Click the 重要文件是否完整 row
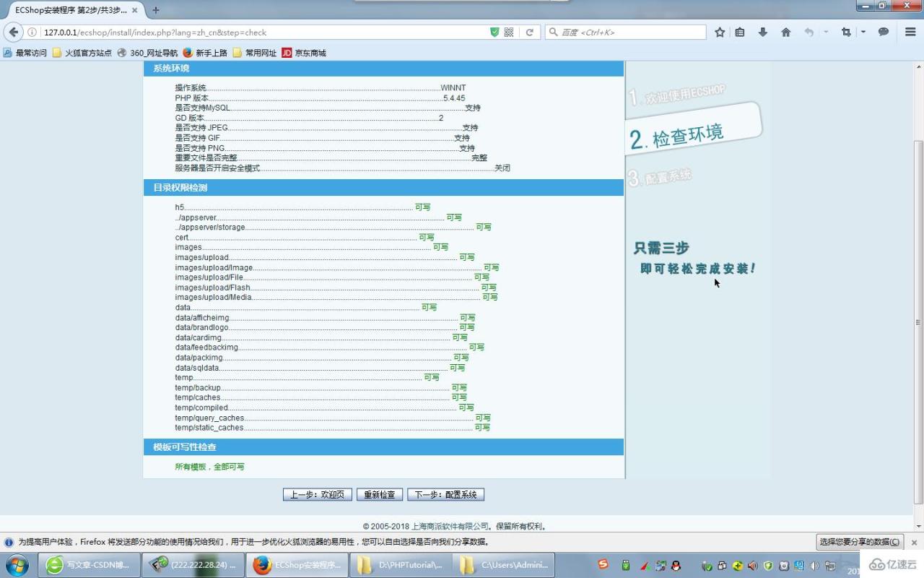This screenshot has height=578, width=924. coord(331,158)
